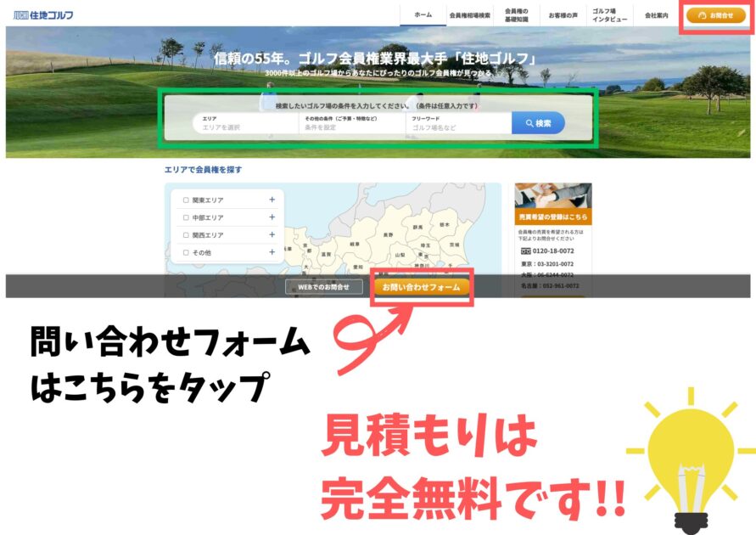Click the 売買希望の登録はこちら banner
Screen dimensions: 756x535
pyautogui.click(x=553, y=217)
